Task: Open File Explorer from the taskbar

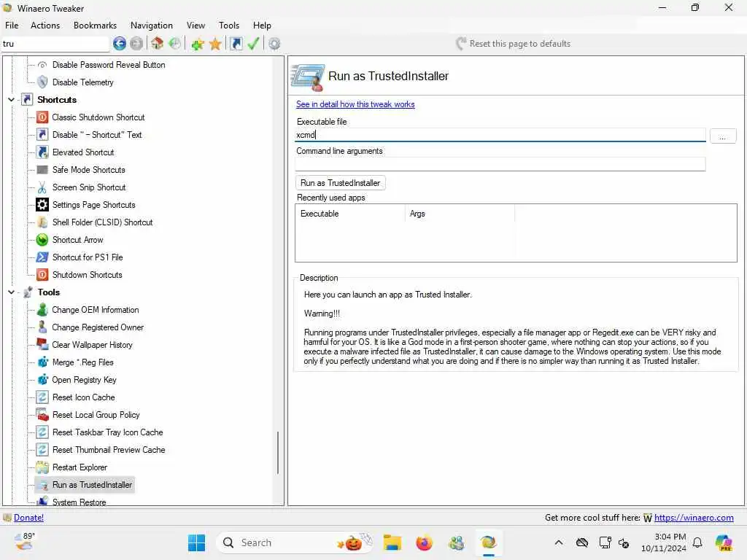Action: pos(392,542)
